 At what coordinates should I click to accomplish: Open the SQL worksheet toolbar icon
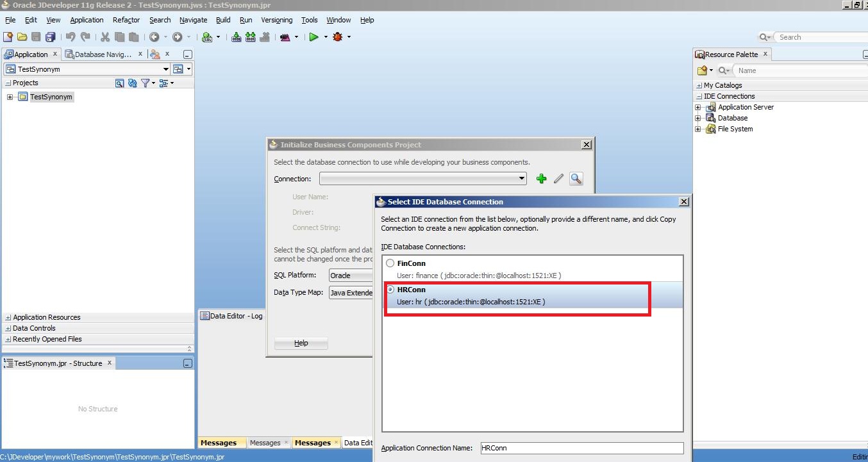coord(207,37)
